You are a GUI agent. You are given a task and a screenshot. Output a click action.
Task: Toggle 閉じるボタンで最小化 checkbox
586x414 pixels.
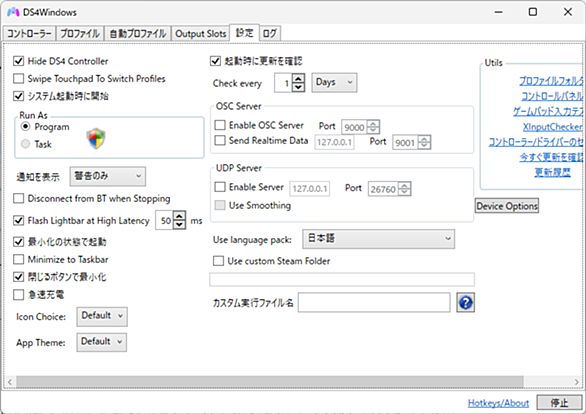pyautogui.click(x=18, y=277)
